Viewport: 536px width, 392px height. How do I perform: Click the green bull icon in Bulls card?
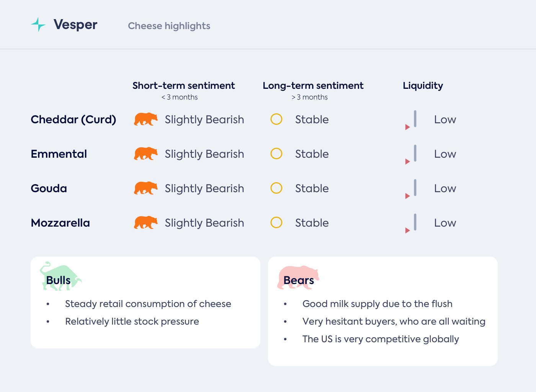click(60, 276)
